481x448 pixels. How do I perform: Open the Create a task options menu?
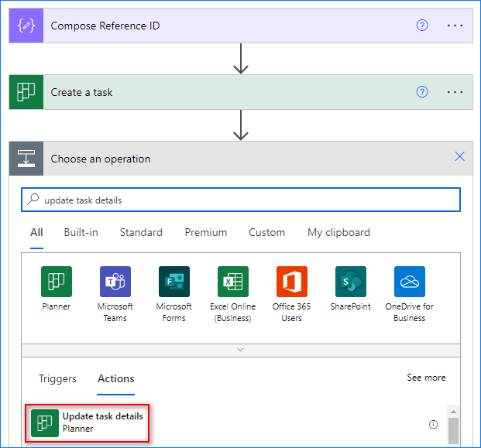tap(455, 92)
